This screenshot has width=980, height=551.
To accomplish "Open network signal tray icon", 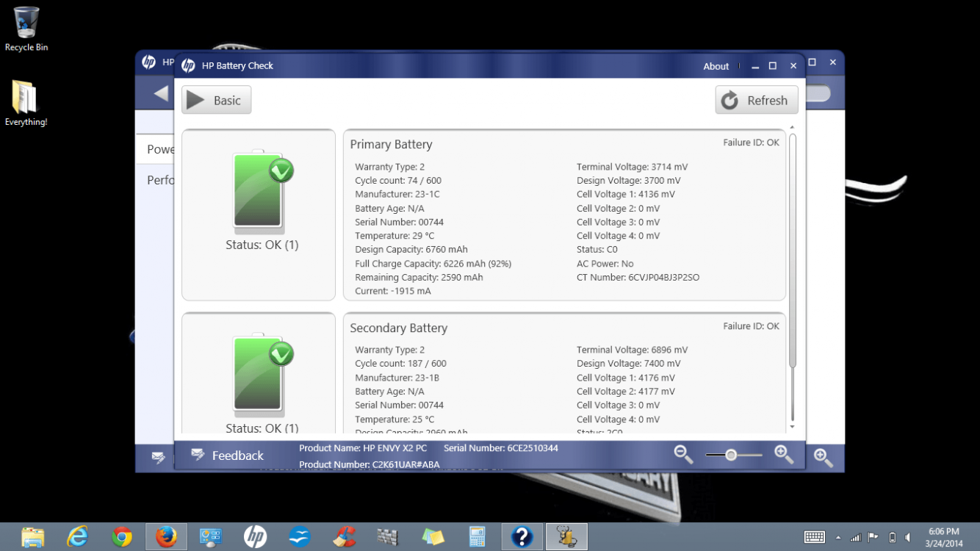I will [856, 538].
